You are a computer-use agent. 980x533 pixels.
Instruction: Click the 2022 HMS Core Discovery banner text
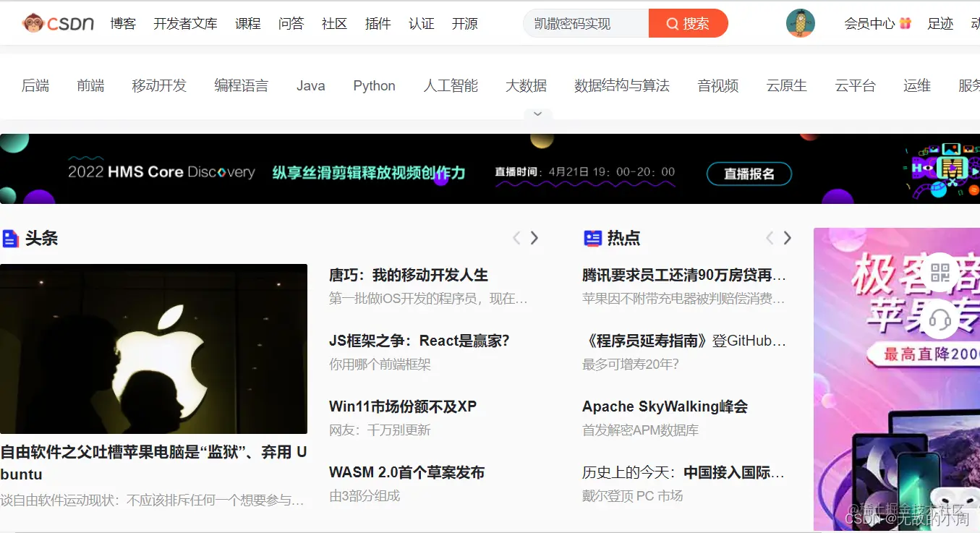coord(161,172)
